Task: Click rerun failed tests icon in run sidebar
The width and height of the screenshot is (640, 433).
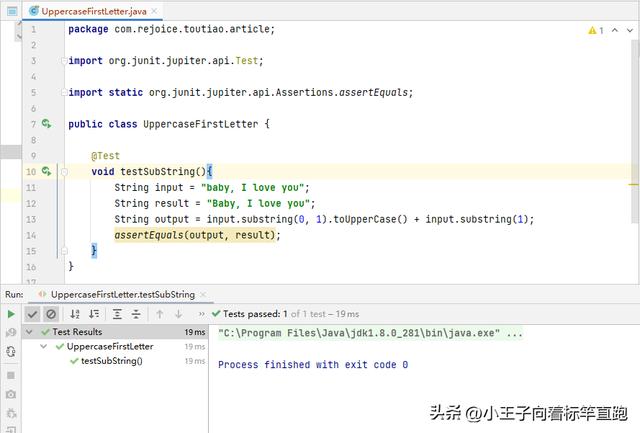Action: point(11,333)
